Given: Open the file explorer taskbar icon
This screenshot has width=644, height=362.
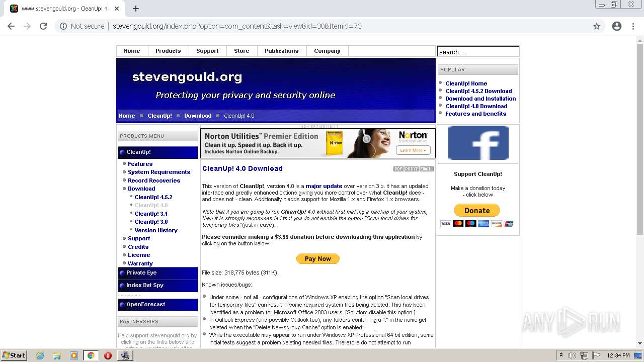Looking at the screenshot, I should tap(57, 355).
